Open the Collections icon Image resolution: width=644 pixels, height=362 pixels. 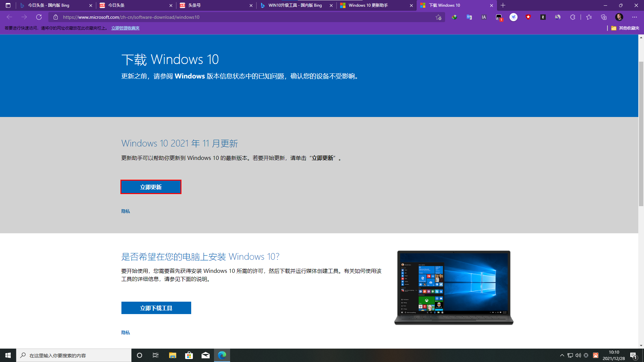[604, 17]
